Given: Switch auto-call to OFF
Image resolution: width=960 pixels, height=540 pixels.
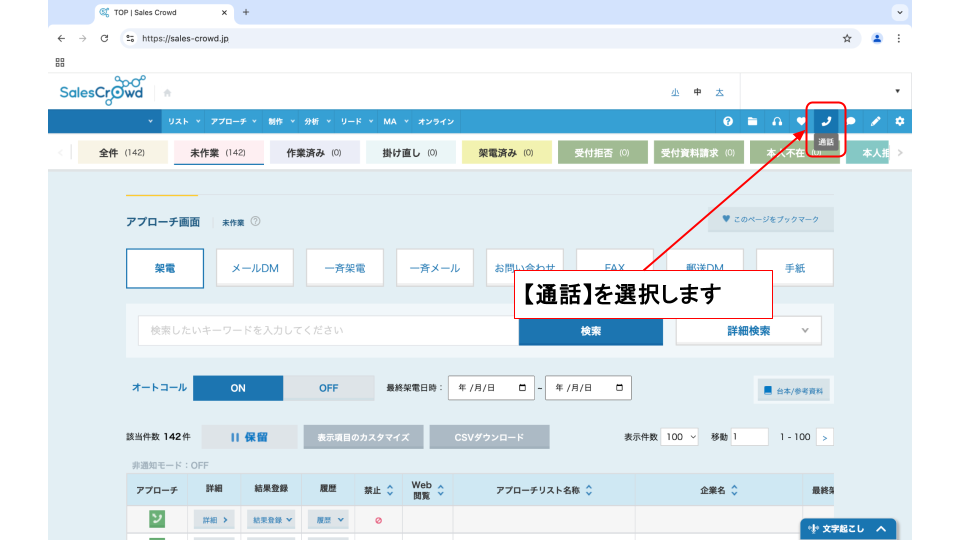Looking at the screenshot, I should 328,388.
